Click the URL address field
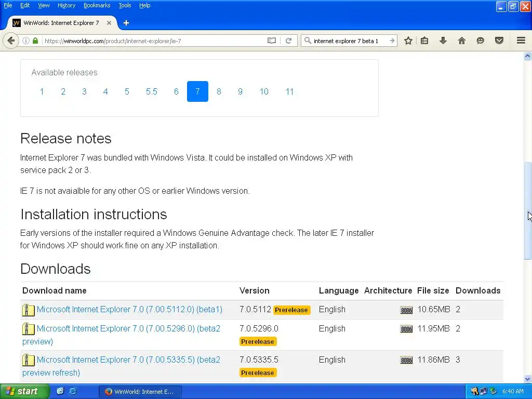 154,41
